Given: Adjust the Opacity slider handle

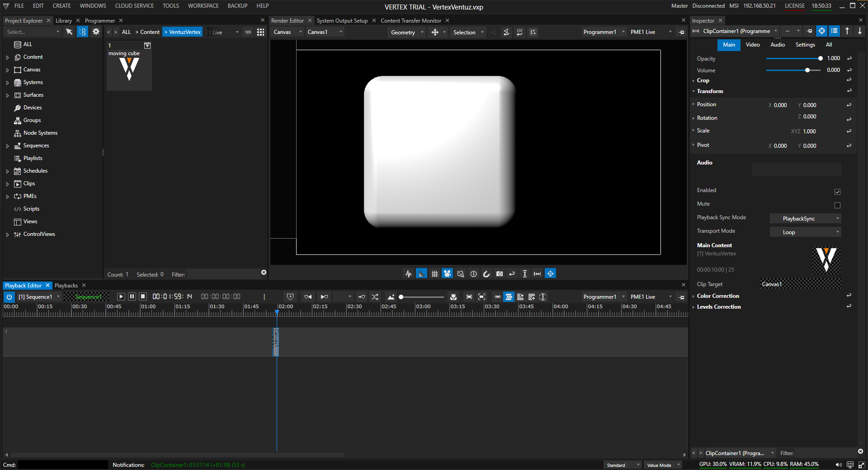Looking at the screenshot, I should tap(820, 58).
